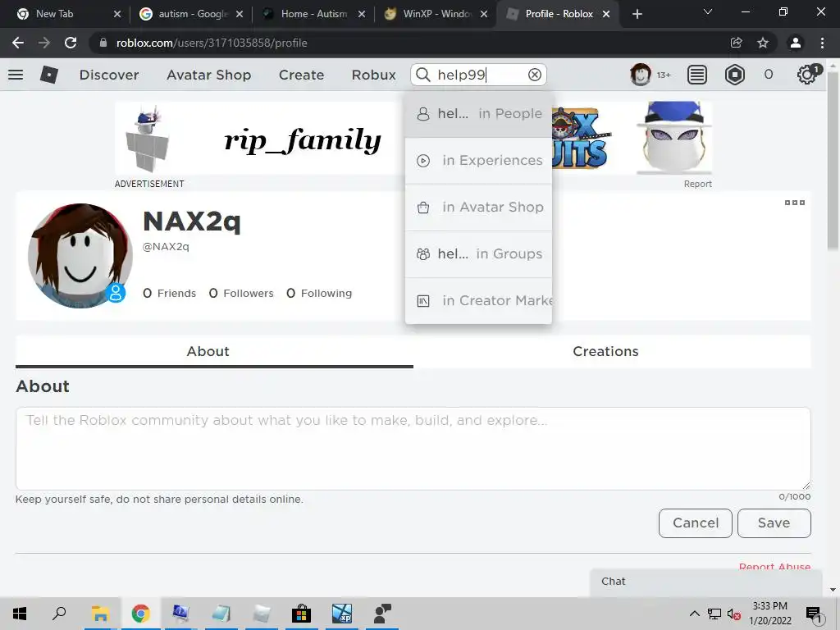Viewport: 840px width, 630px height.
Task: Click into the About description text box
Action: click(413, 449)
